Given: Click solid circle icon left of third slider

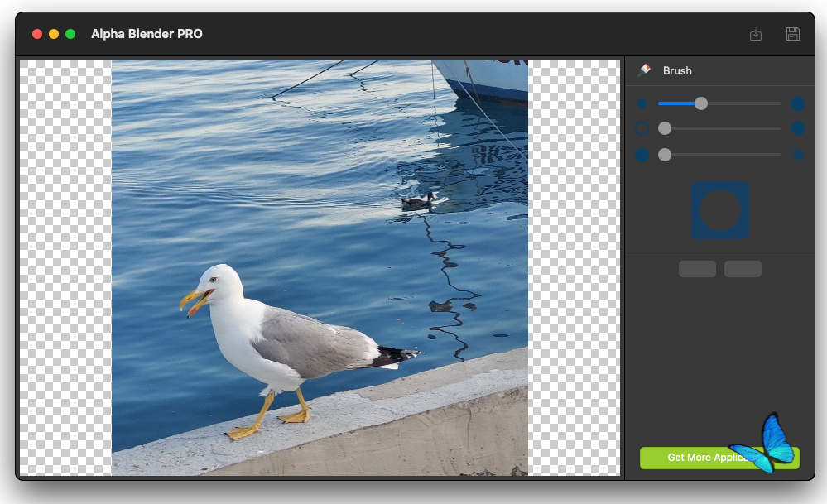Looking at the screenshot, I should pos(642,155).
